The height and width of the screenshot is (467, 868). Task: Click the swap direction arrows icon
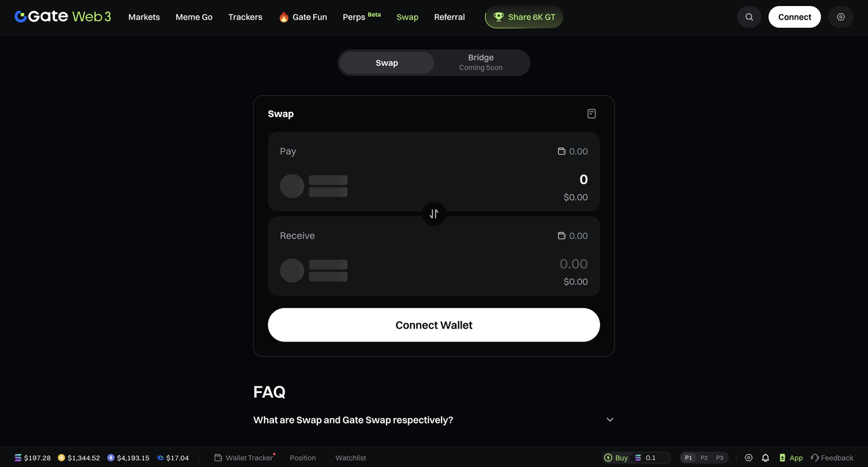434,214
